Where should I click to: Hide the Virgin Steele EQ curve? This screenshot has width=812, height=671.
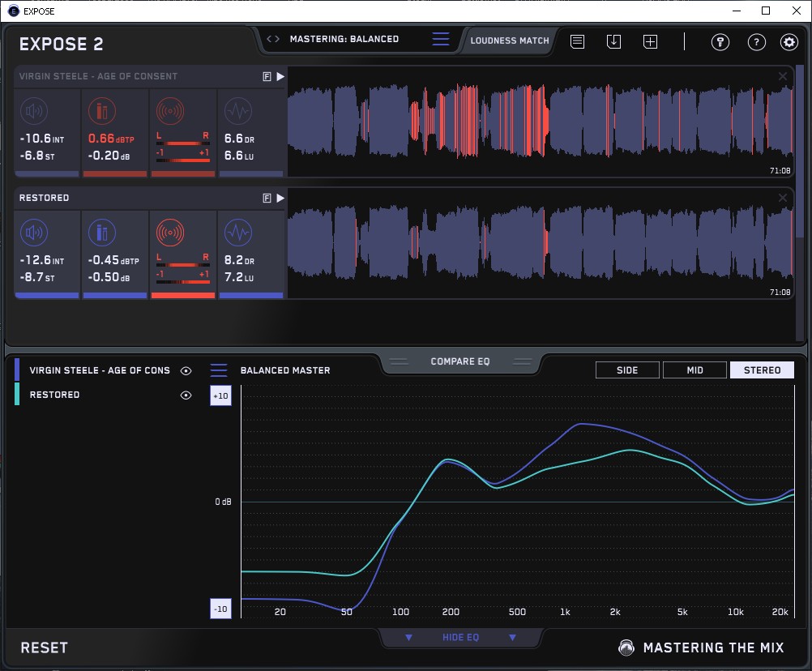(186, 370)
